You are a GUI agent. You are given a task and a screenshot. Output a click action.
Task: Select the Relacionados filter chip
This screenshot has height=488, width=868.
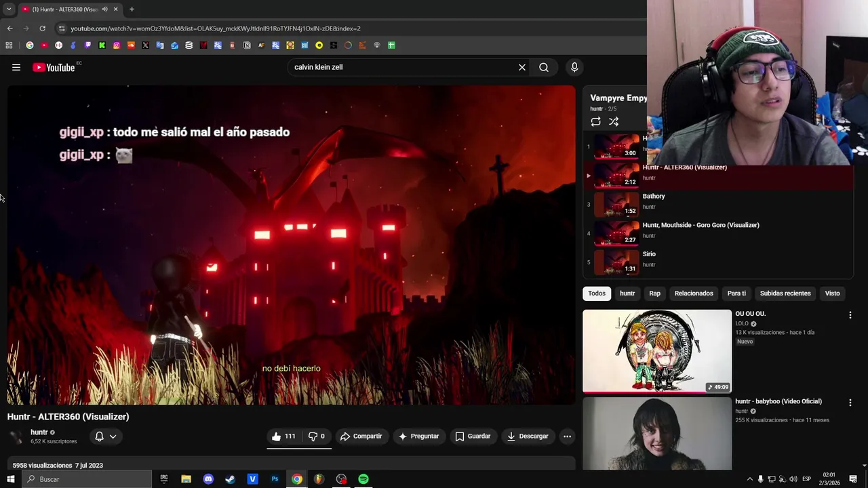pos(694,293)
